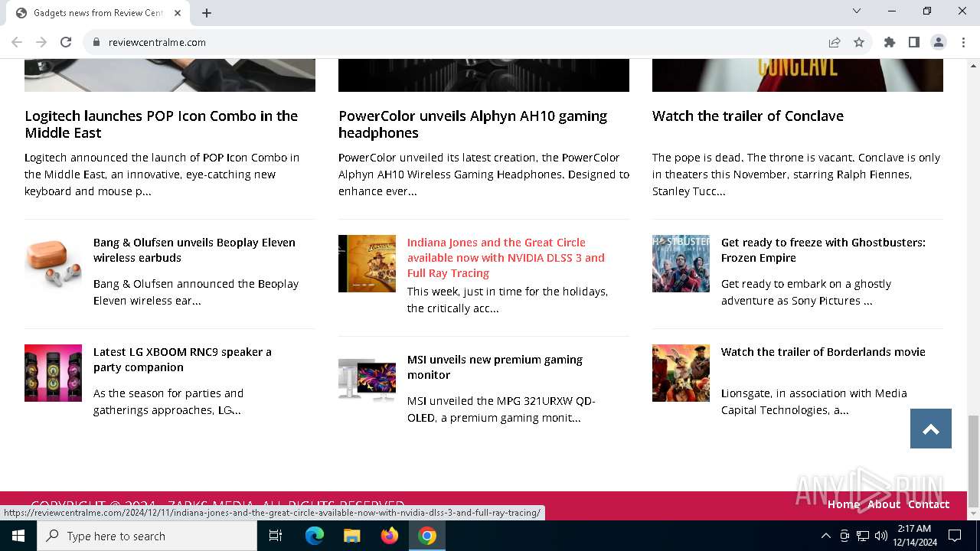Open the Borderlands movie trailer headline

(x=823, y=352)
